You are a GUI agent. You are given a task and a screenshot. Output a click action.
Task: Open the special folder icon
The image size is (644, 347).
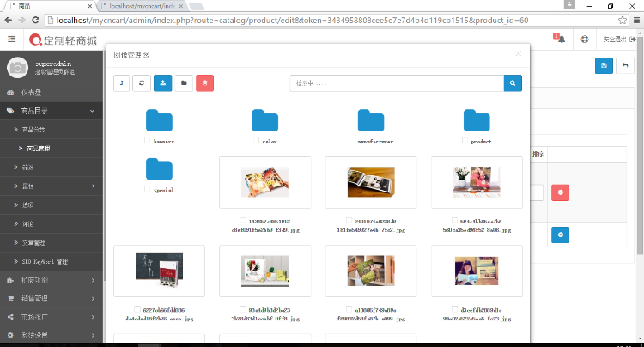click(159, 169)
